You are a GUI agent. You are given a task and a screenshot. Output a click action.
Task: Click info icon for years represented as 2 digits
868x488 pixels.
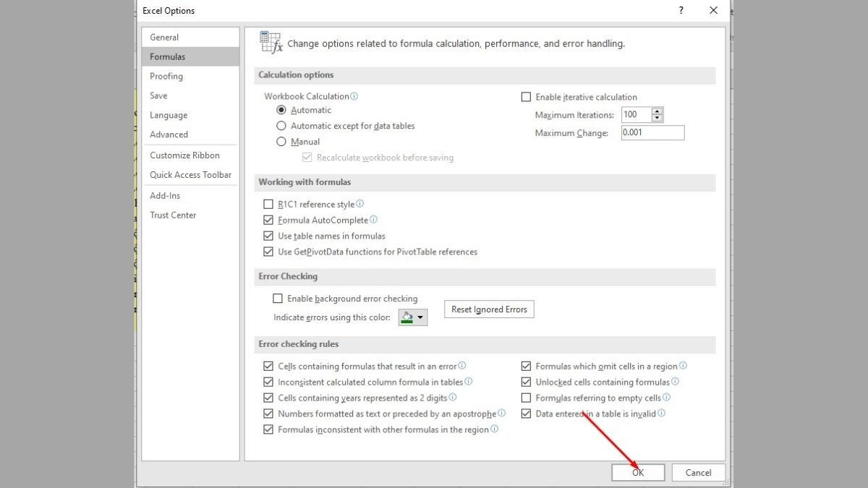point(453,398)
